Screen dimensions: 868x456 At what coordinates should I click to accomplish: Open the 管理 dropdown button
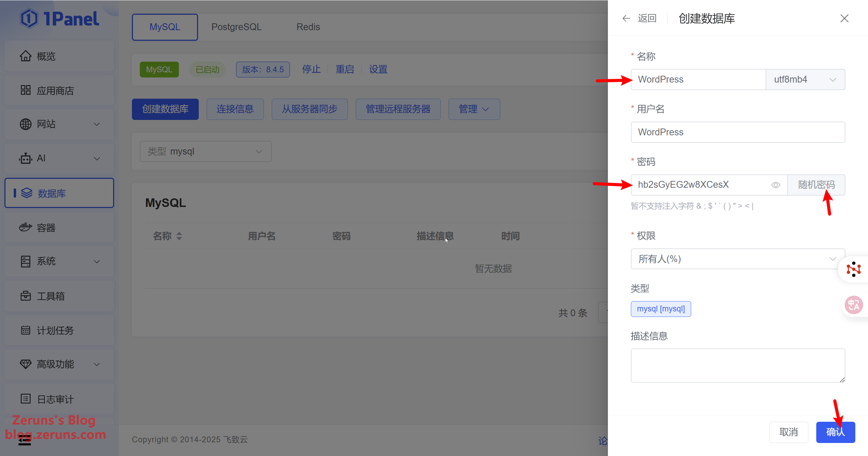(474, 109)
